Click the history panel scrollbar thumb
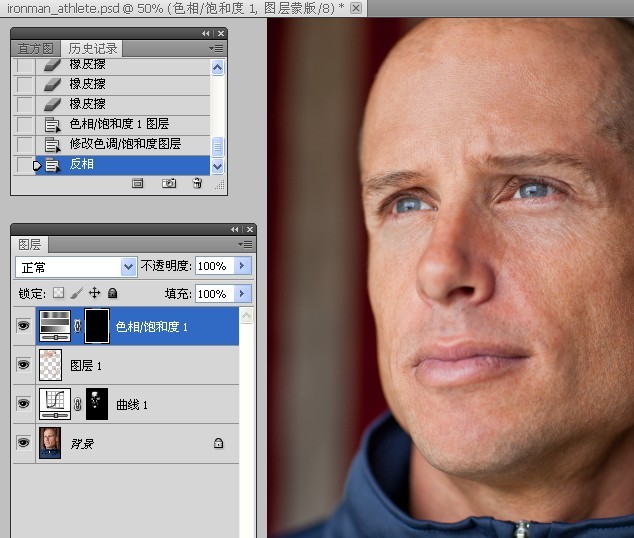 (x=218, y=147)
